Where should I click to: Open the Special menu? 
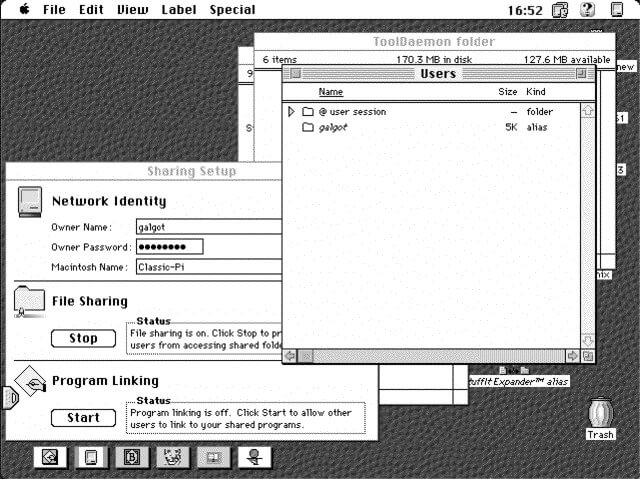tap(232, 10)
